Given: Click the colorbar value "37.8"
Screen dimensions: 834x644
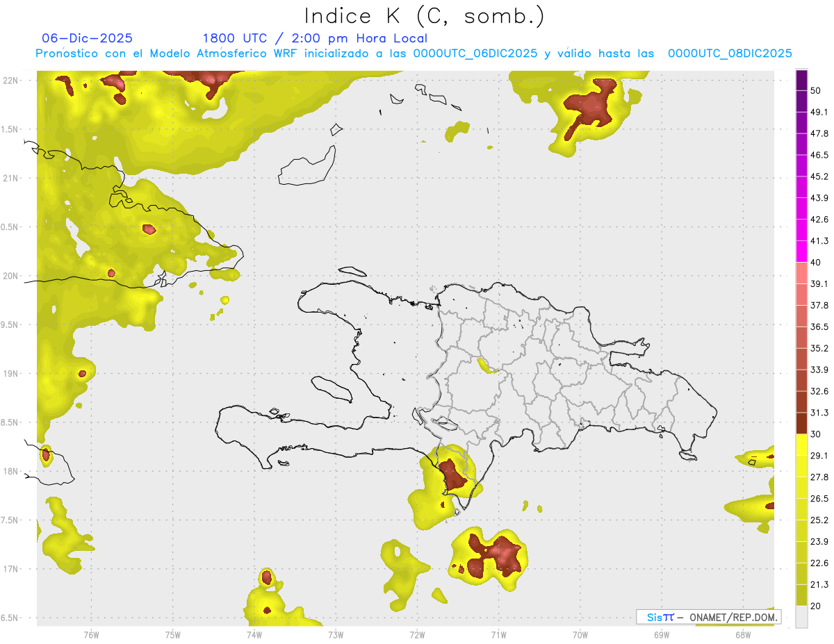Looking at the screenshot, I should (819, 305).
